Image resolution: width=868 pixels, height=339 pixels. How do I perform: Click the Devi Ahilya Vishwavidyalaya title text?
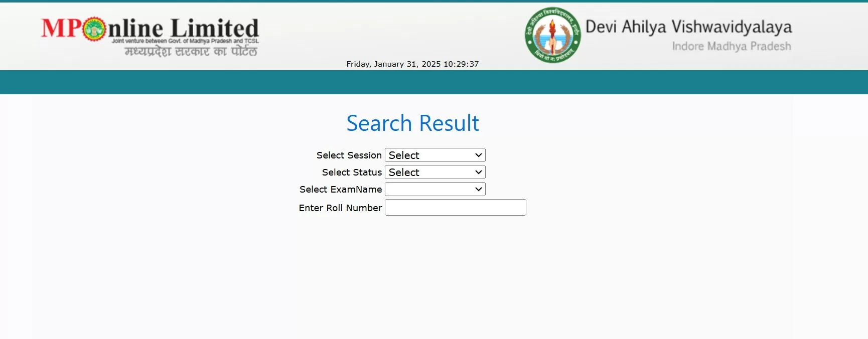point(688,27)
